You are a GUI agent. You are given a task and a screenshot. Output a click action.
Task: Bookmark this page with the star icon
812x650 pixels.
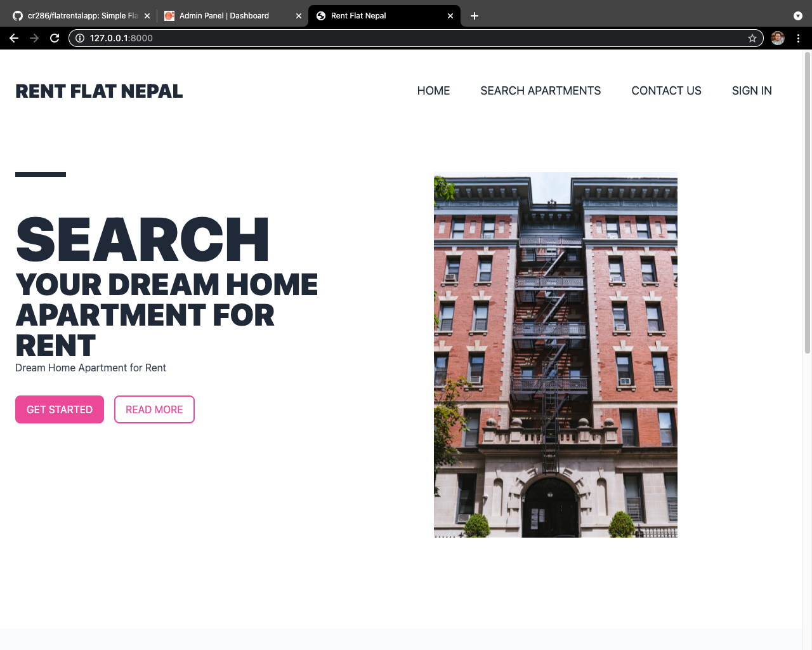click(752, 38)
